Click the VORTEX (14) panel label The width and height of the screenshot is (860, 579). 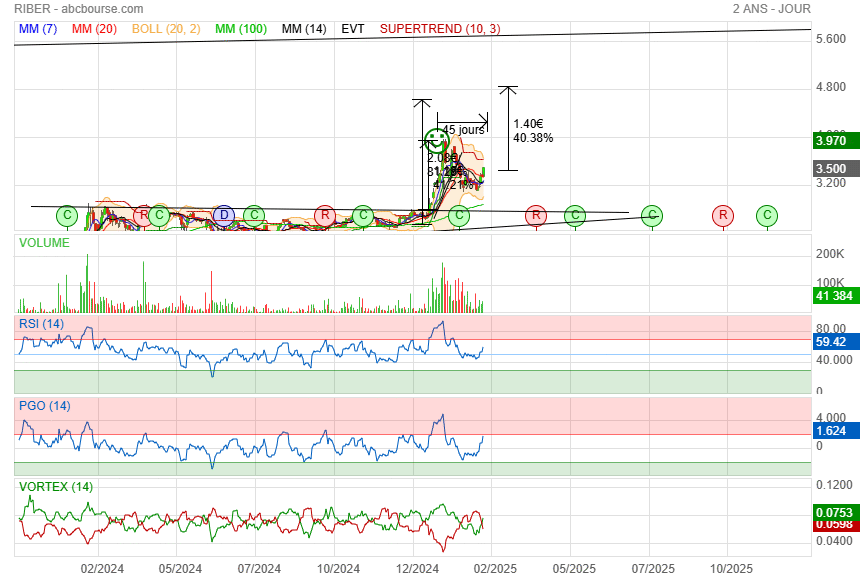pos(56,486)
